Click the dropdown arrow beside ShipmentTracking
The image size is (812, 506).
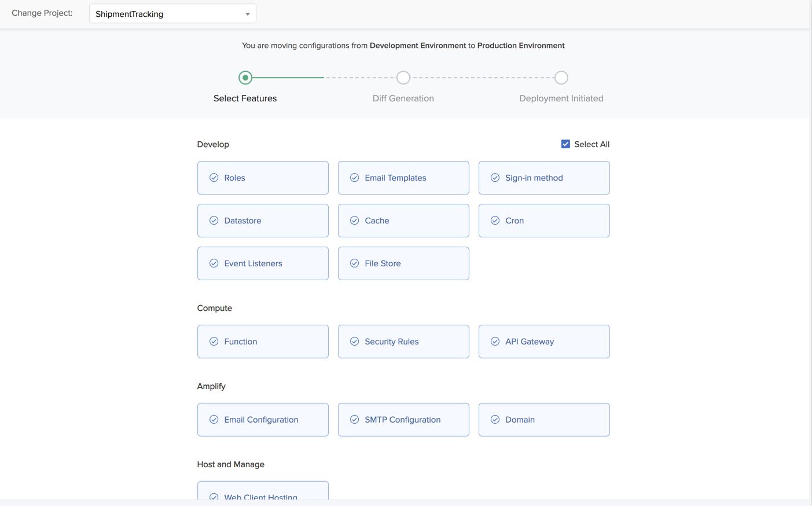[247, 13]
